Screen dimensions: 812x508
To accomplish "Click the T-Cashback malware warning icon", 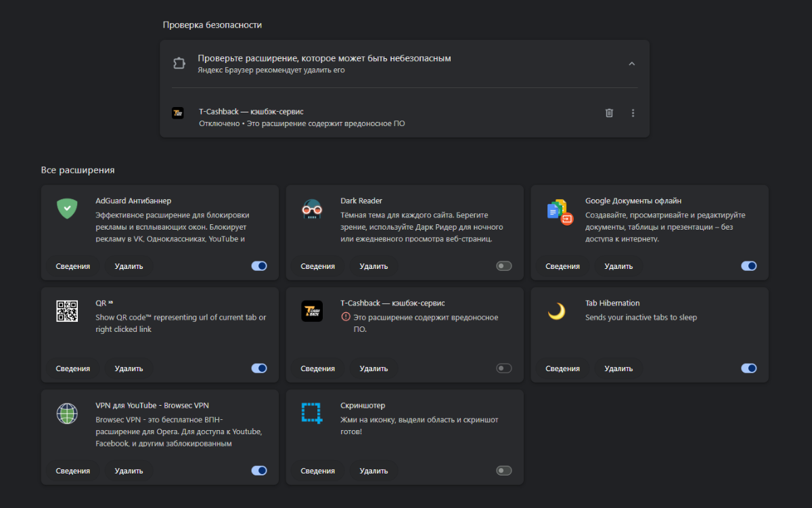I will [346, 317].
